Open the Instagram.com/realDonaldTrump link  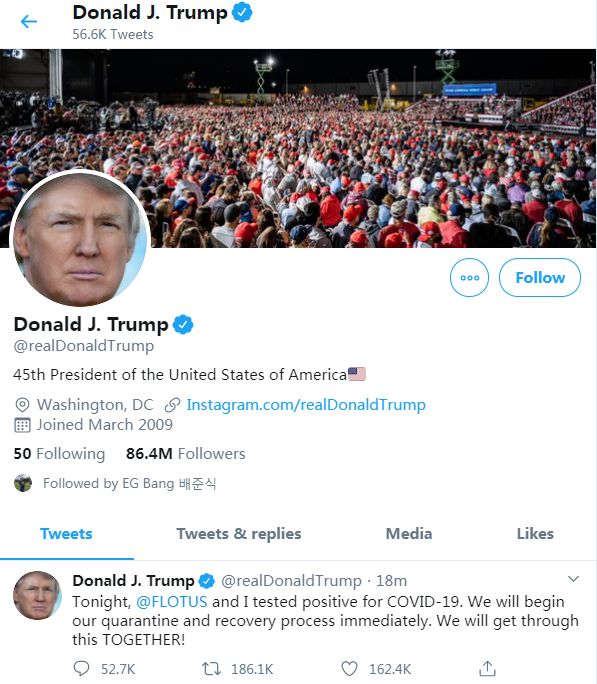(306, 405)
